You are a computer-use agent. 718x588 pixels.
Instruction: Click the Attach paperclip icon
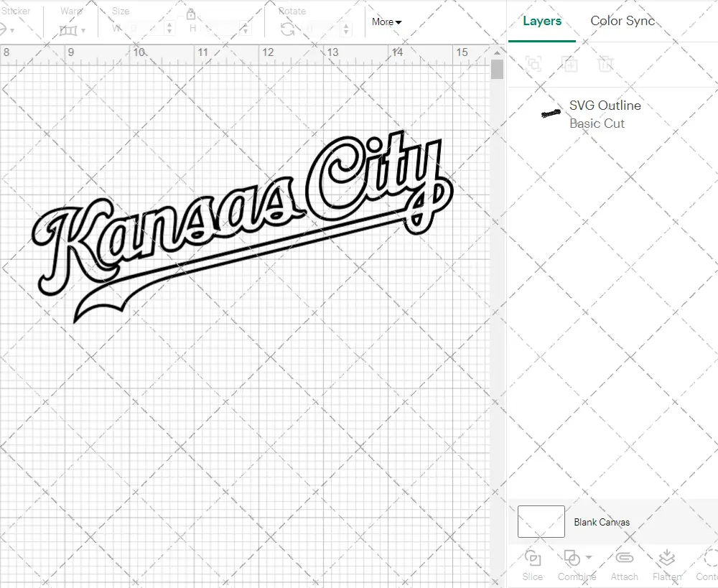(x=624, y=559)
